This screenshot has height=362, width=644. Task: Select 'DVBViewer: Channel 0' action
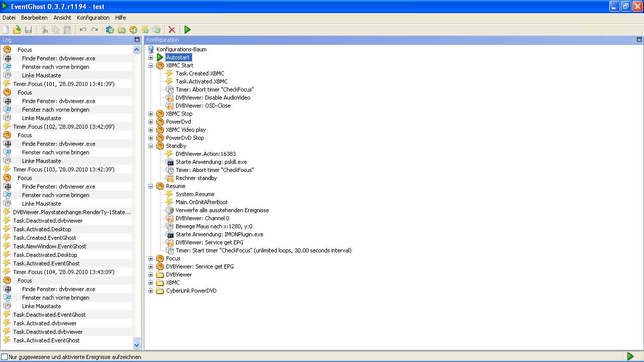coord(202,218)
